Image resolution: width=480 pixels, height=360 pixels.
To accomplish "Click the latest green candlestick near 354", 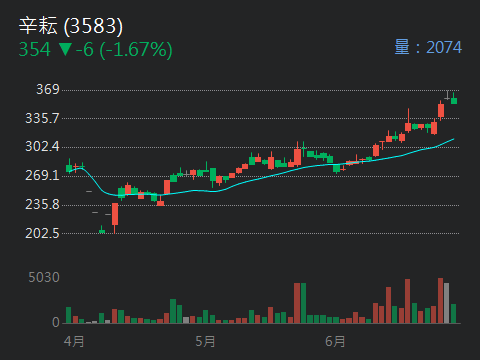I will point(454,99).
